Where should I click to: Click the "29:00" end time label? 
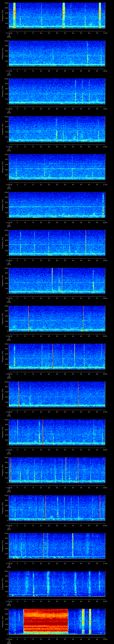(105, 487)
